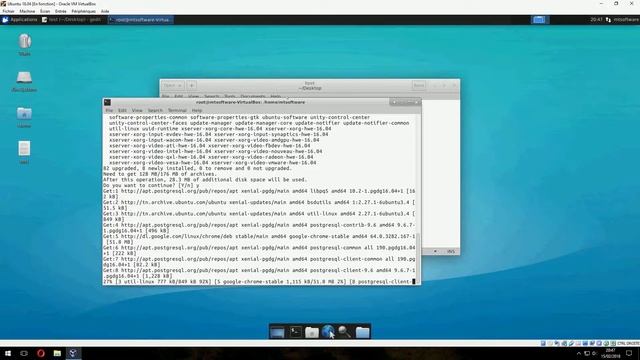The image size is (640, 360).
Task: Open the Windows notification center
Action: [629, 353]
